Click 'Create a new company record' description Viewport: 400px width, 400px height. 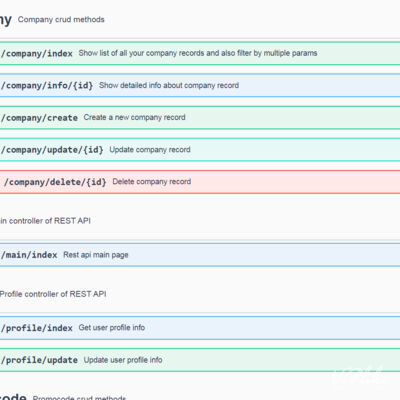click(134, 117)
